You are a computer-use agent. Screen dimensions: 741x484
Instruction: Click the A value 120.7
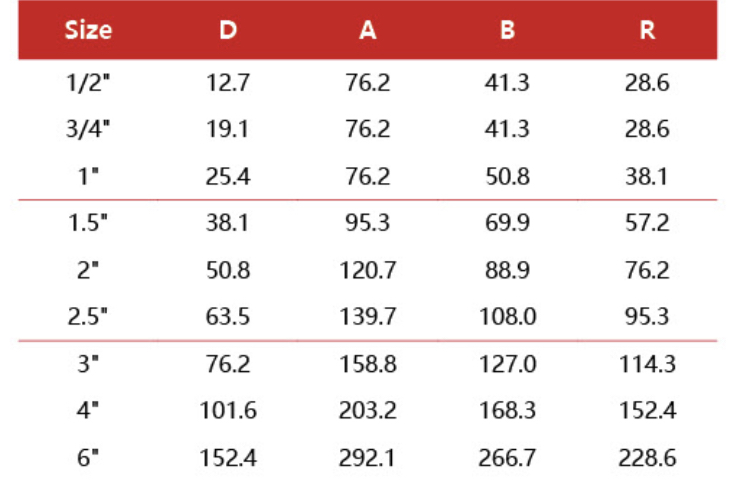point(368,270)
